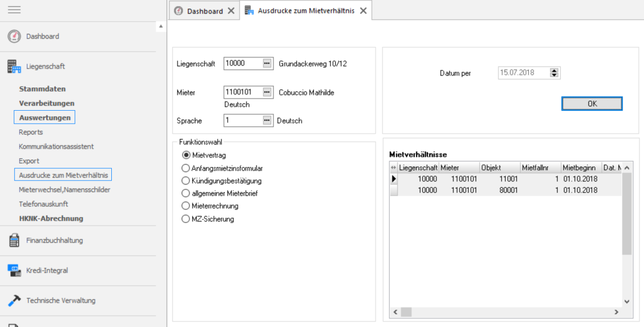The image size is (644, 327).
Task: Click the Mietfallnr column header
Action: point(541,168)
